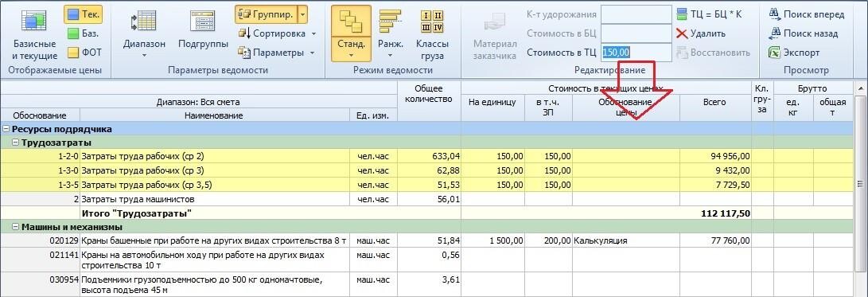Image resolution: width=868 pixels, height=297 pixels.
Task: Click the Стоимость в ТЦ field with 150,00
Action: [636, 53]
